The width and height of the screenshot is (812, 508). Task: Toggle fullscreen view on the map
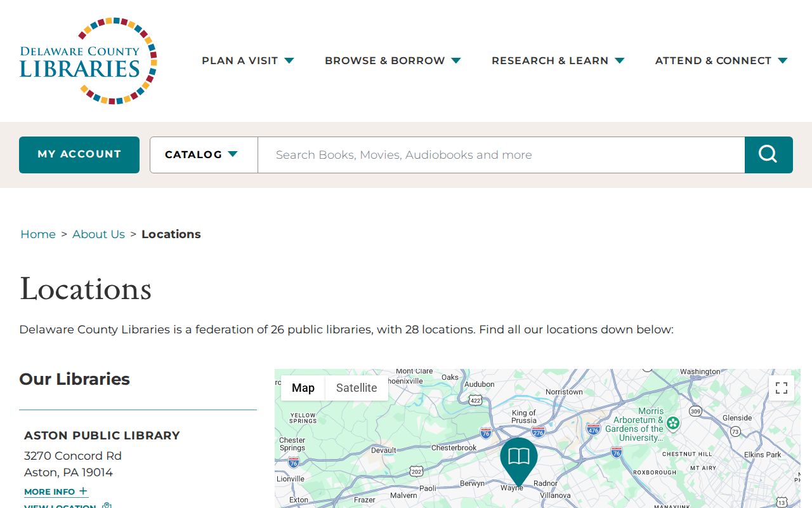click(x=782, y=388)
